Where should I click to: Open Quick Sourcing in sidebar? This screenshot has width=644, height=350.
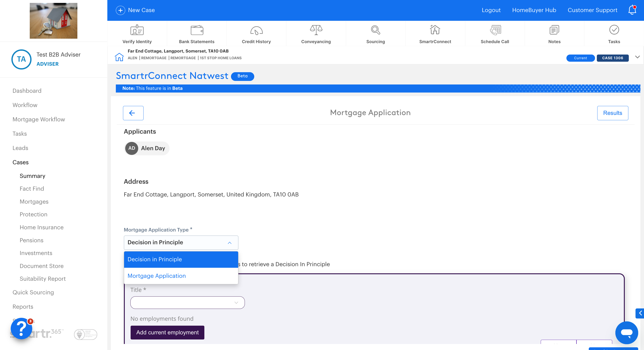tap(33, 292)
